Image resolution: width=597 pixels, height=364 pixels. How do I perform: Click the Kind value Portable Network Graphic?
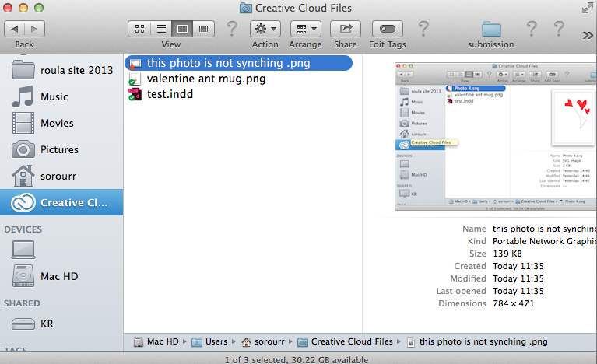pos(544,241)
